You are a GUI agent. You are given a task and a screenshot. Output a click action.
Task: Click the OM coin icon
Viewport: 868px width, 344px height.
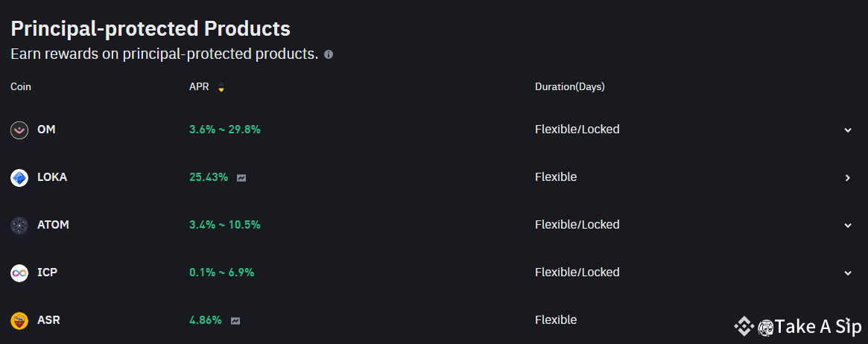point(19,130)
